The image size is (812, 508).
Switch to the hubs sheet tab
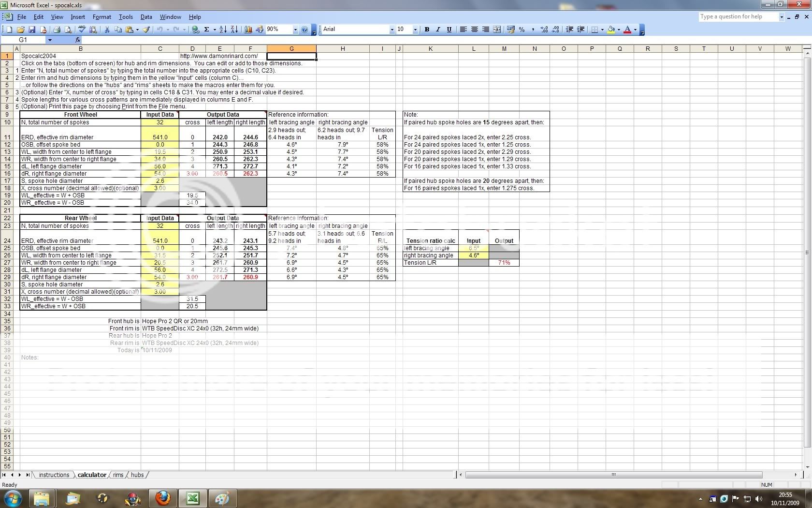pos(137,475)
